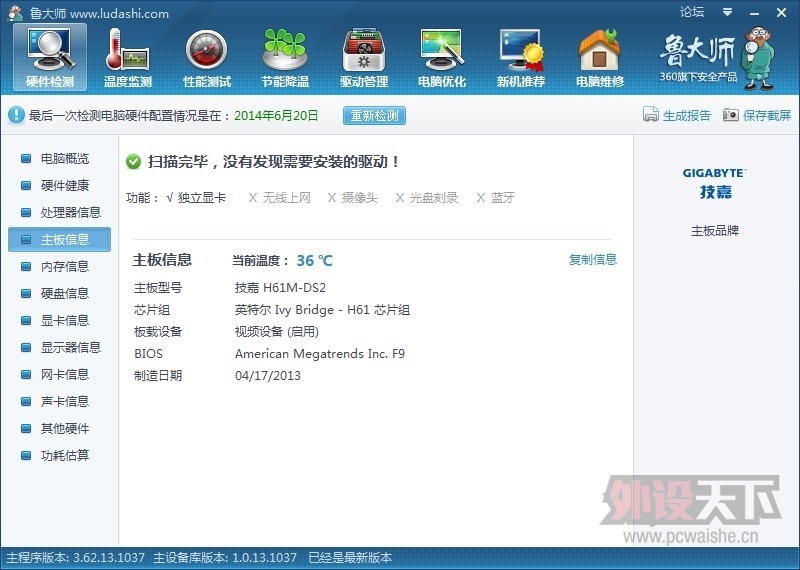Viewport: 800px width, 570px height.
Task: Open 新机推荐 medal monitor icon
Action: click(521, 57)
